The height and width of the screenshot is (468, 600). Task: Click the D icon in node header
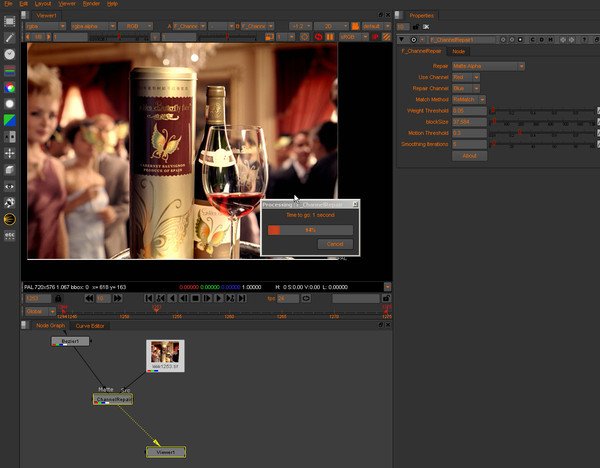[541, 40]
